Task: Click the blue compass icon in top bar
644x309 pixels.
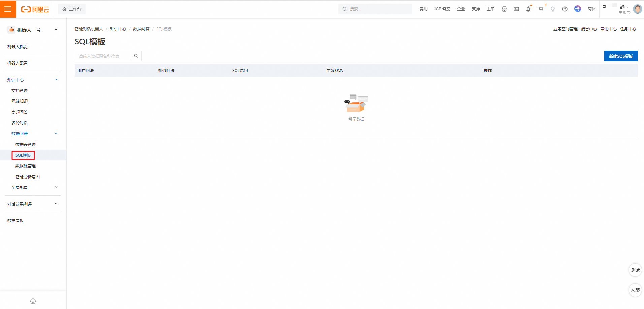Action: (x=577, y=9)
